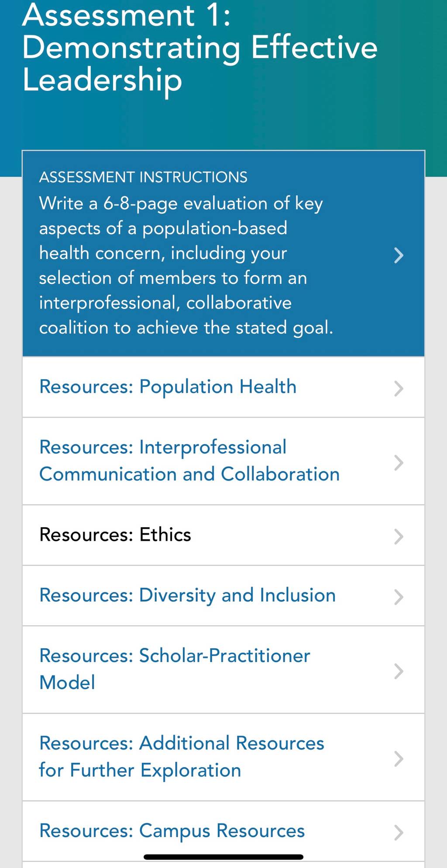Open Resources: Additional Resources for Further Exploration

pyautogui.click(x=182, y=757)
